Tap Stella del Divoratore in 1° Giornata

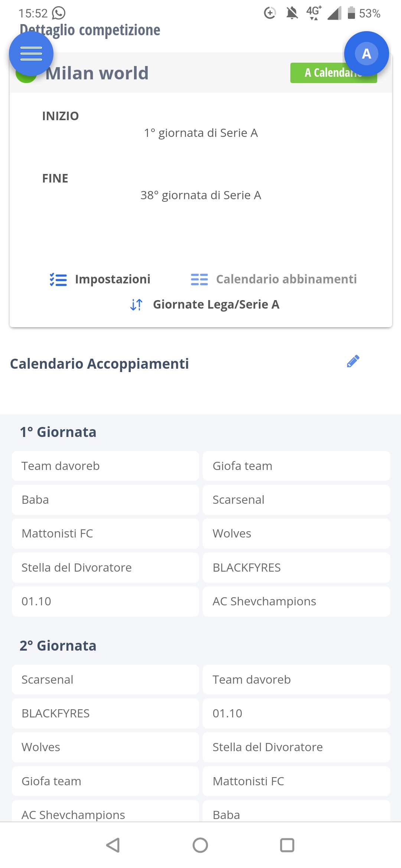[105, 568]
